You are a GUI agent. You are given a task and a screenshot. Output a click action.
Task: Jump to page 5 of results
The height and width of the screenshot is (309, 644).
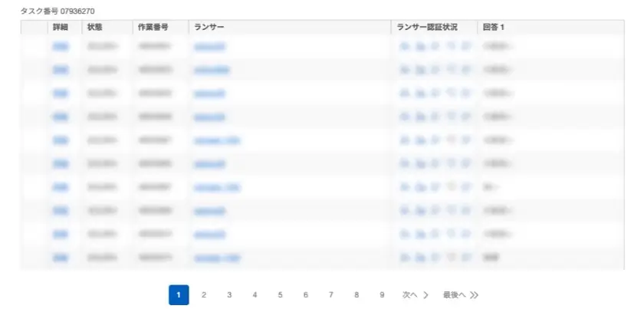280,294
